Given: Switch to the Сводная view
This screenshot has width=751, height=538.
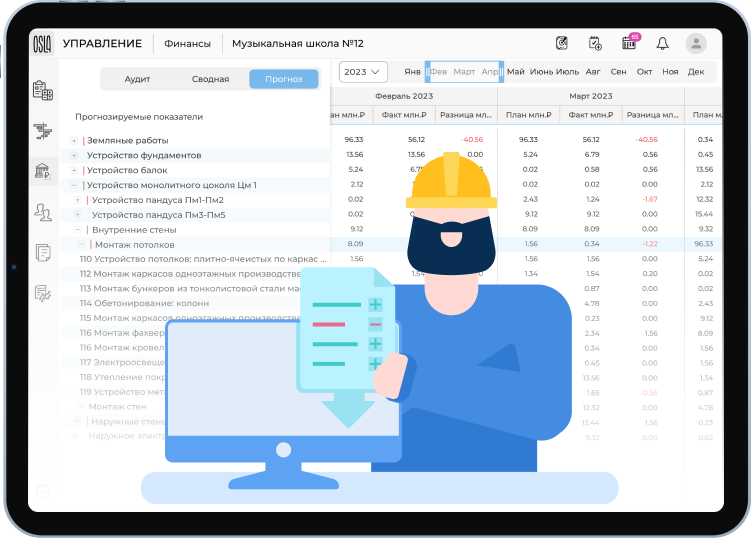Looking at the screenshot, I should click(210, 79).
